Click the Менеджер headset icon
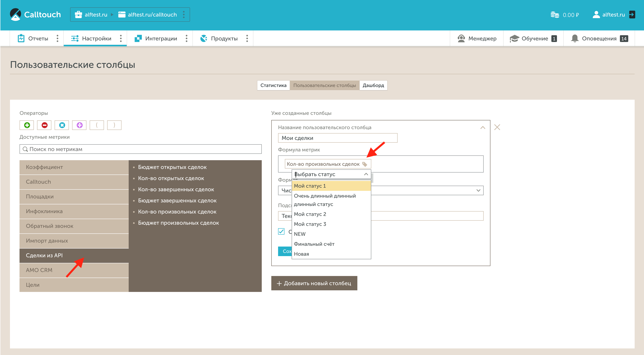Image resolution: width=644 pixels, height=355 pixels. (x=461, y=38)
